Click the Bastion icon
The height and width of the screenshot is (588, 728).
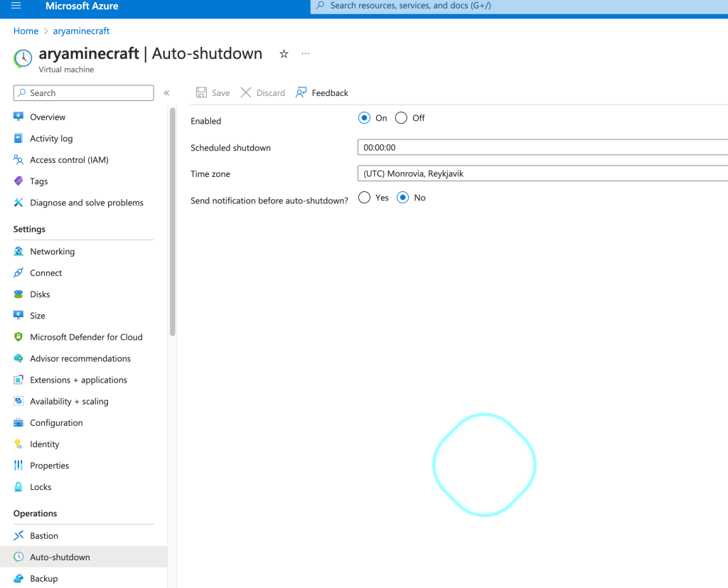click(x=18, y=535)
